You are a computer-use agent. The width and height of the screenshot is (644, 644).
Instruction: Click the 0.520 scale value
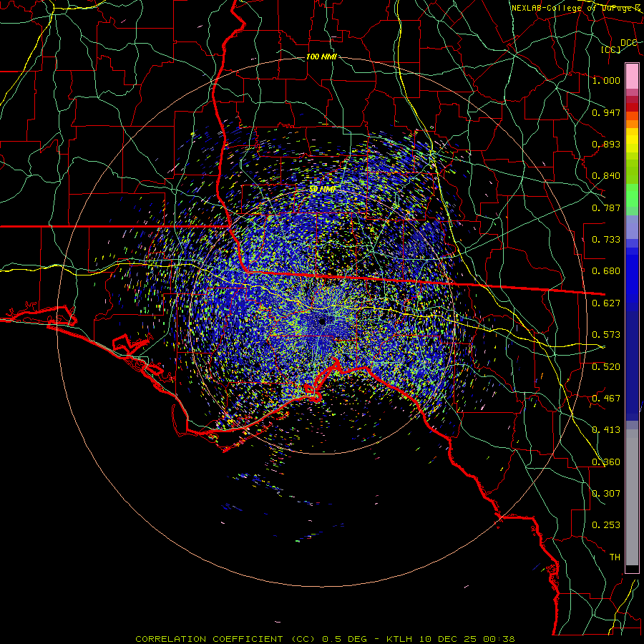tap(606, 367)
